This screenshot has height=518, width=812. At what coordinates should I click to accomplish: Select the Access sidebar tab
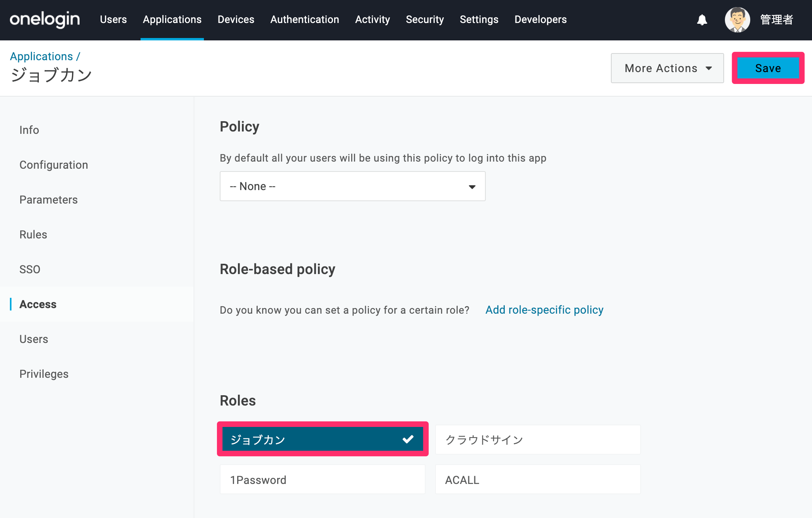(x=38, y=304)
